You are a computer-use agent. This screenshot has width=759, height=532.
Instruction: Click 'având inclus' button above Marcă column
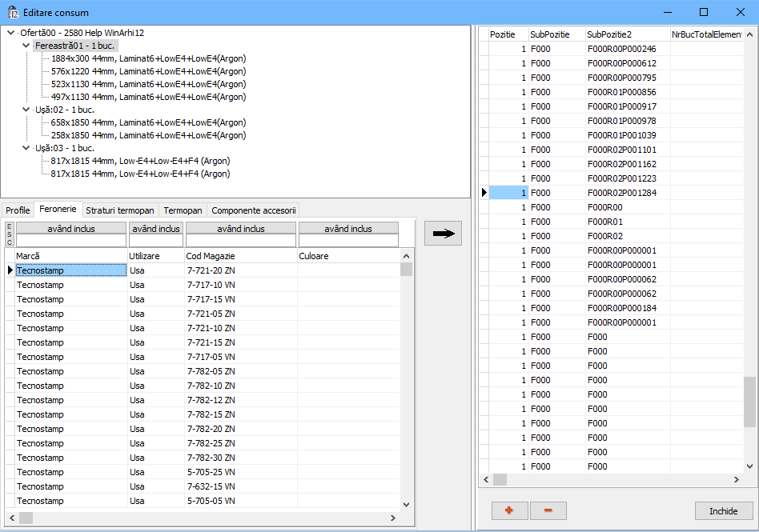click(x=71, y=229)
